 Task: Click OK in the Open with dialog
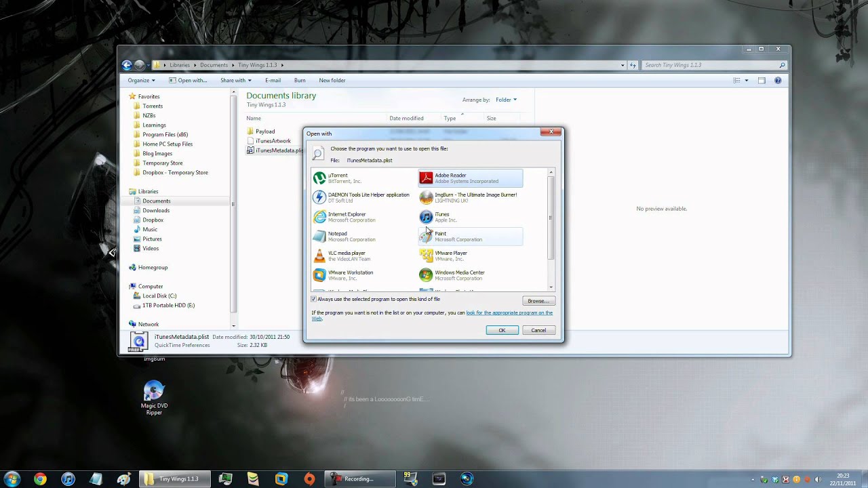click(502, 330)
